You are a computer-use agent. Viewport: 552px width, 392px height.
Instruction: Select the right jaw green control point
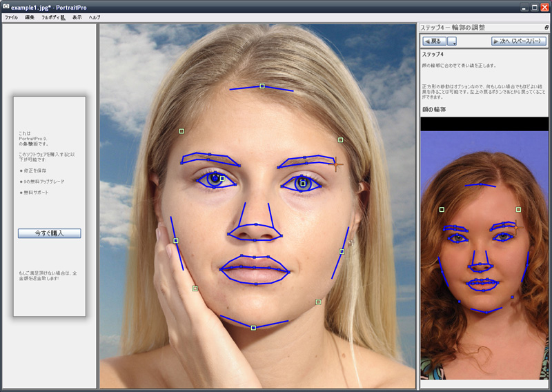click(x=318, y=302)
